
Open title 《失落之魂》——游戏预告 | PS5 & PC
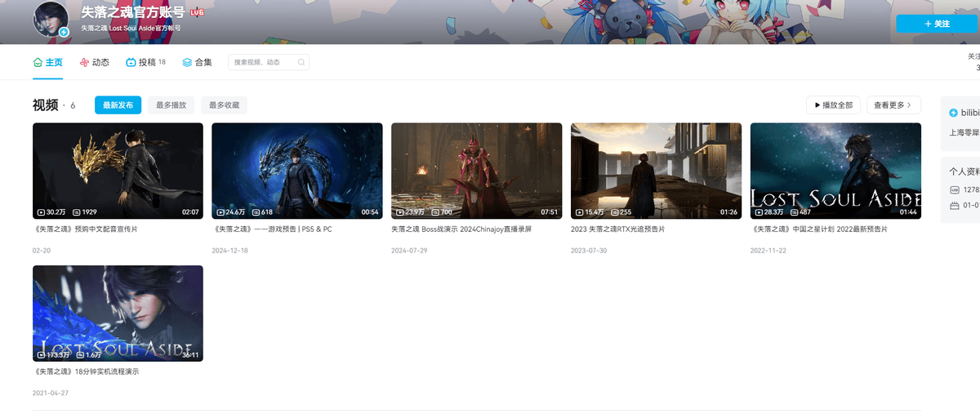(272, 230)
